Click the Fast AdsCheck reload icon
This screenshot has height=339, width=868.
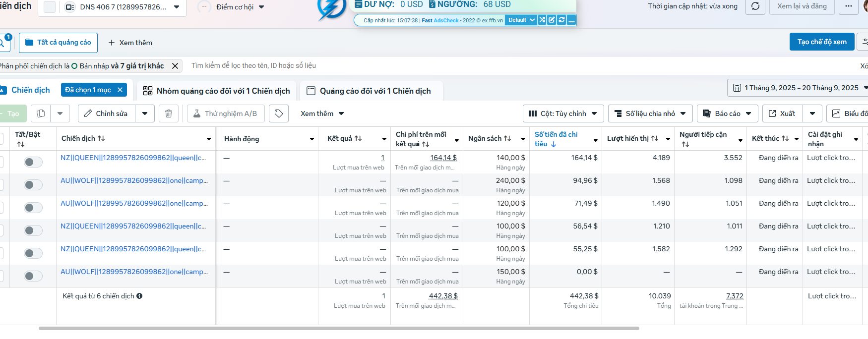561,20
